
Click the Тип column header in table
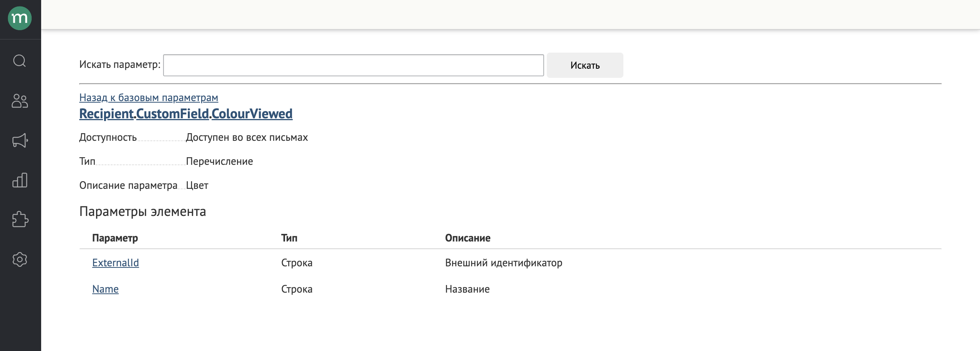289,238
